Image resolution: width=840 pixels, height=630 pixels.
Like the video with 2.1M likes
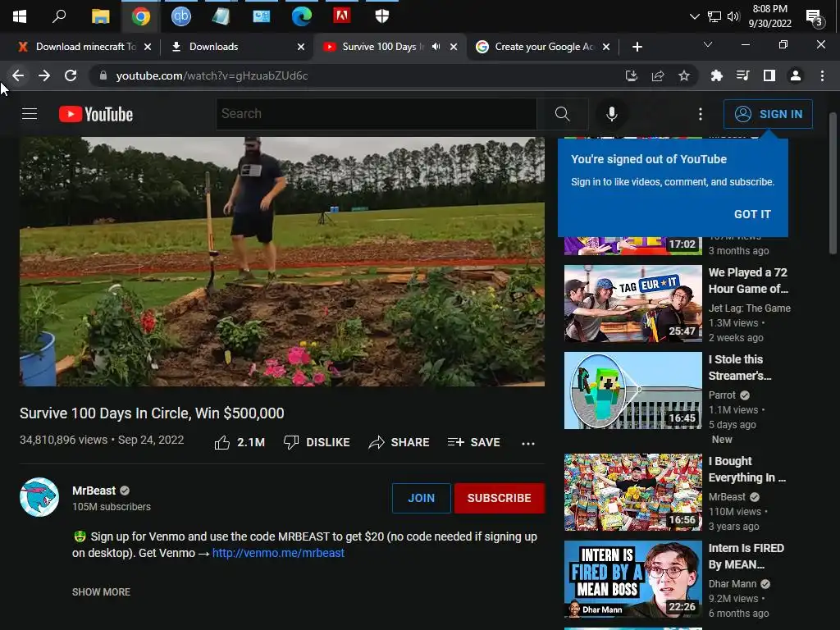[x=240, y=442]
